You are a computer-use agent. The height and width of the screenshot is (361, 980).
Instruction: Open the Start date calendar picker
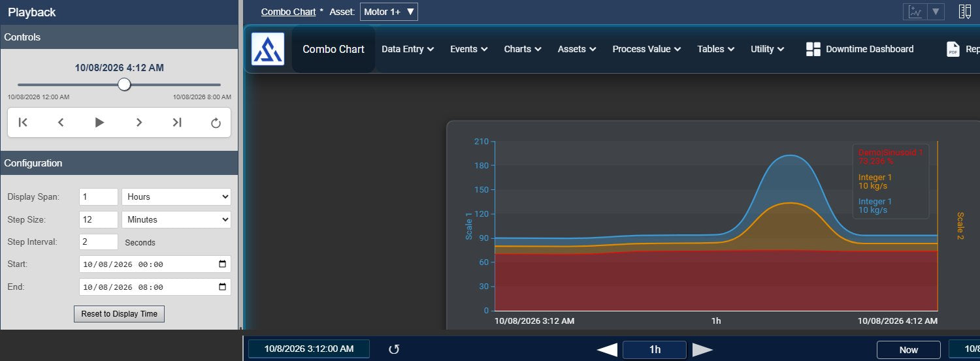tap(222, 264)
